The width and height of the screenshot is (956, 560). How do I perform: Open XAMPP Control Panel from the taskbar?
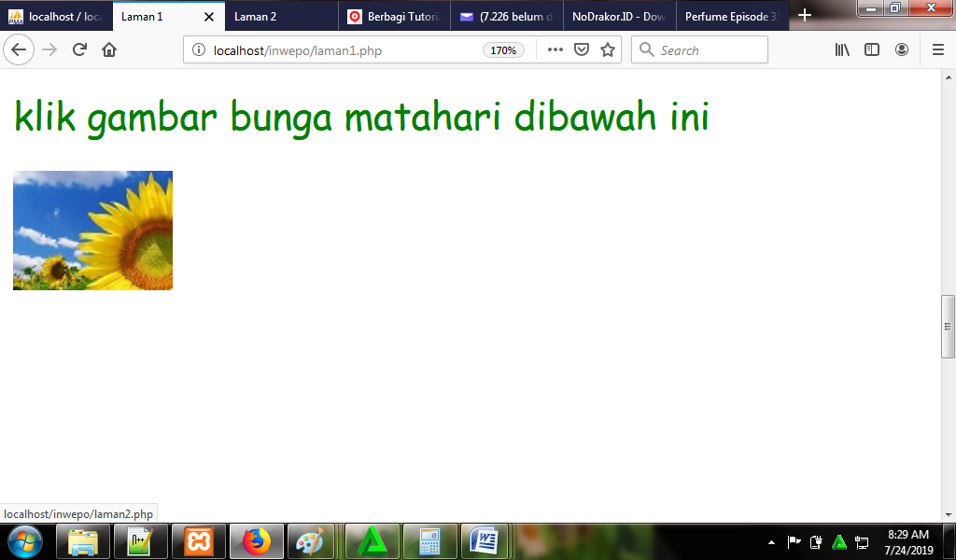coord(199,541)
